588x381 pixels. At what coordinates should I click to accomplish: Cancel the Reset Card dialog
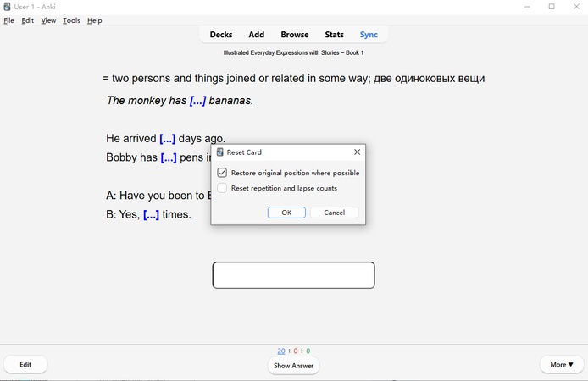(334, 213)
